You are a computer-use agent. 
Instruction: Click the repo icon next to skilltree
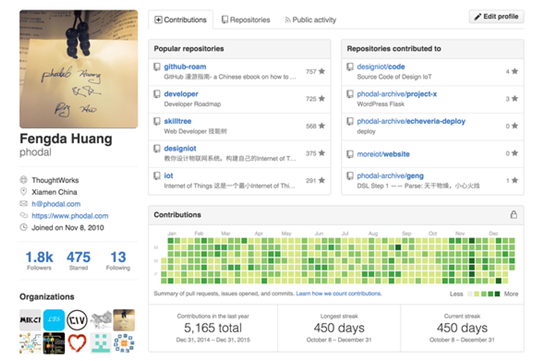click(157, 121)
